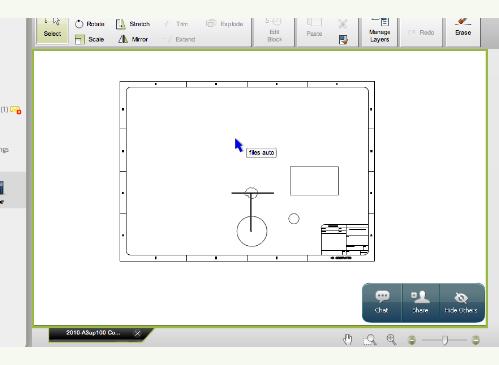The width and height of the screenshot is (499, 365).
Task: Click the Explode tool
Action: pyautogui.click(x=224, y=24)
